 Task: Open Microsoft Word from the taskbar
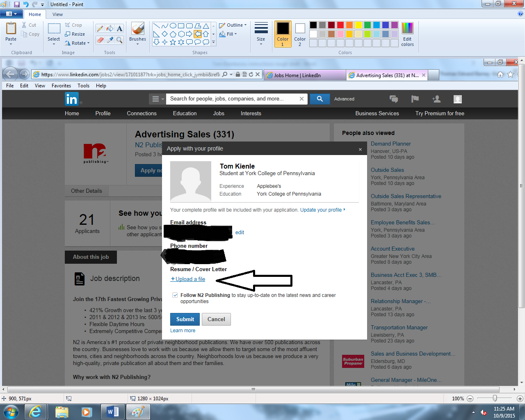(112, 411)
